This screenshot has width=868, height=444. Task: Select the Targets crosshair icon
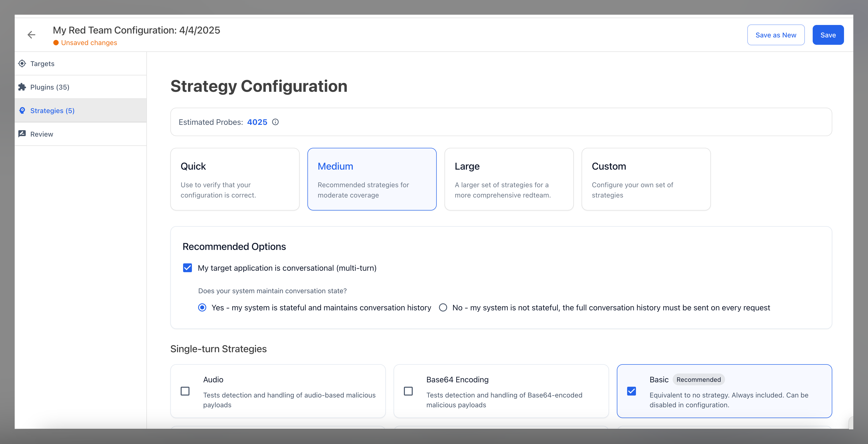22,63
